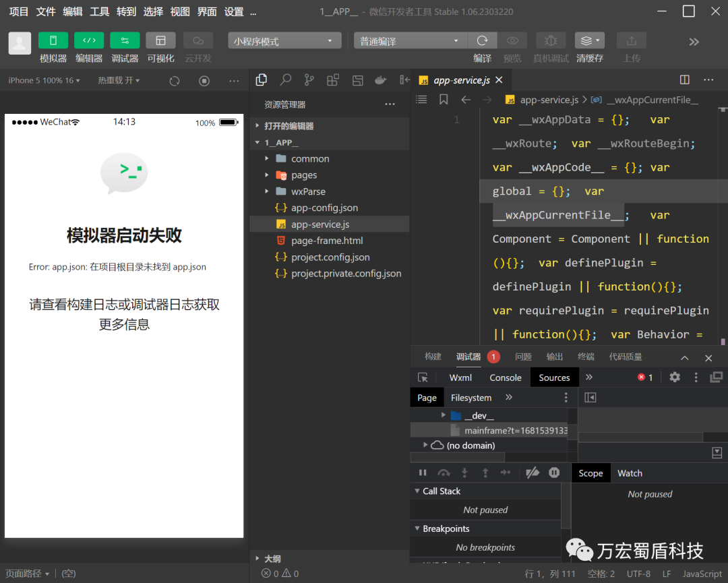Open devtools settings gear icon

pos(675,377)
